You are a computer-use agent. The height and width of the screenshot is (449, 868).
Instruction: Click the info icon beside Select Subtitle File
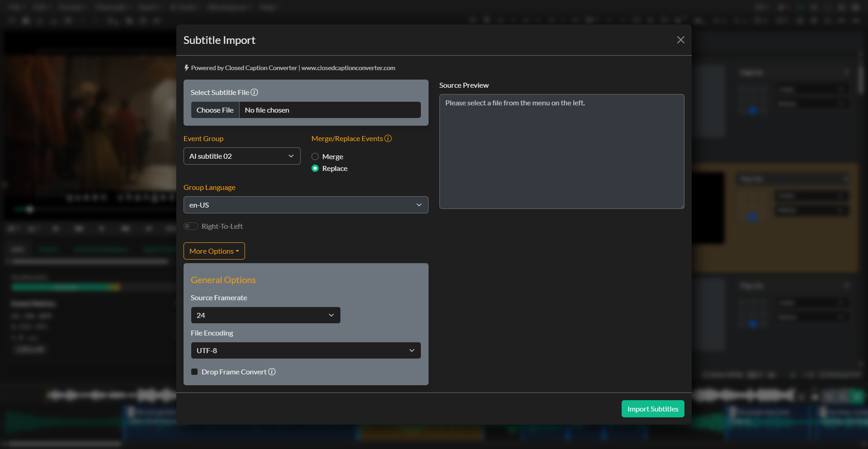pos(255,92)
